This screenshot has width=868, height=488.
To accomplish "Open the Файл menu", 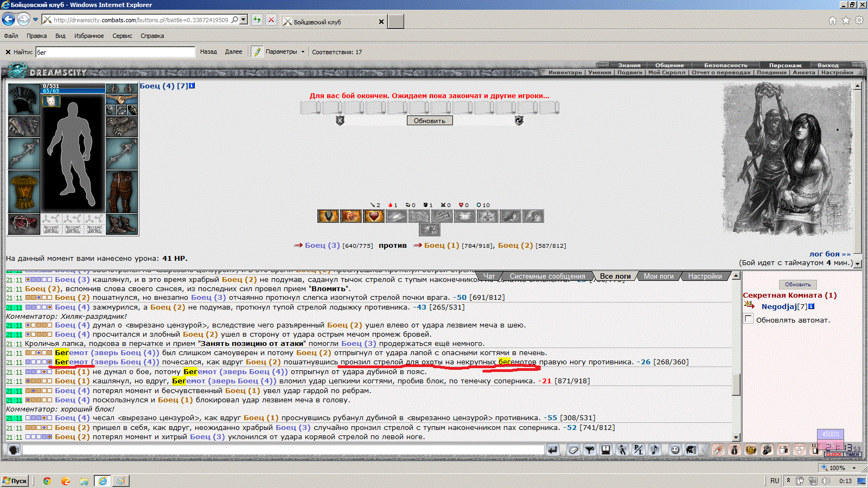I will (x=11, y=36).
